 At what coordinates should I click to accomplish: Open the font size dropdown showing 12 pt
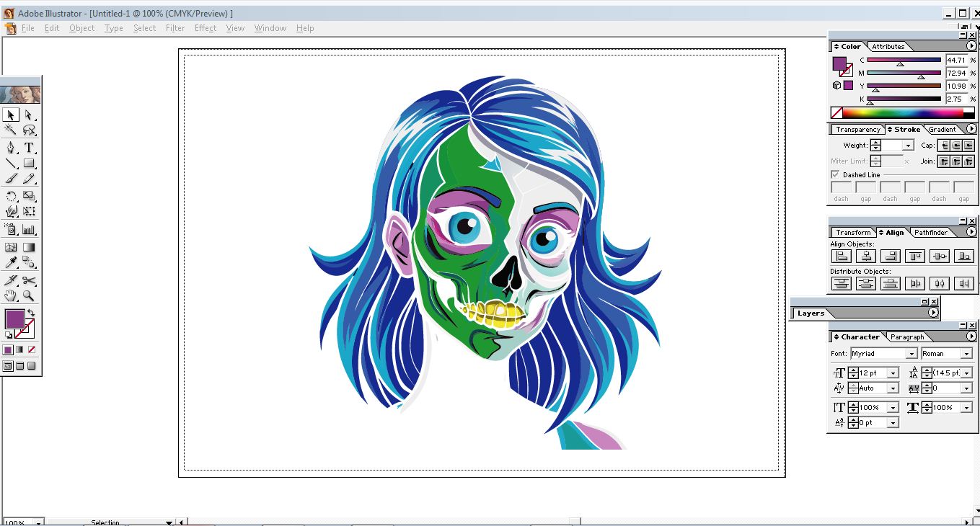pyautogui.click(x=893, y=373)
